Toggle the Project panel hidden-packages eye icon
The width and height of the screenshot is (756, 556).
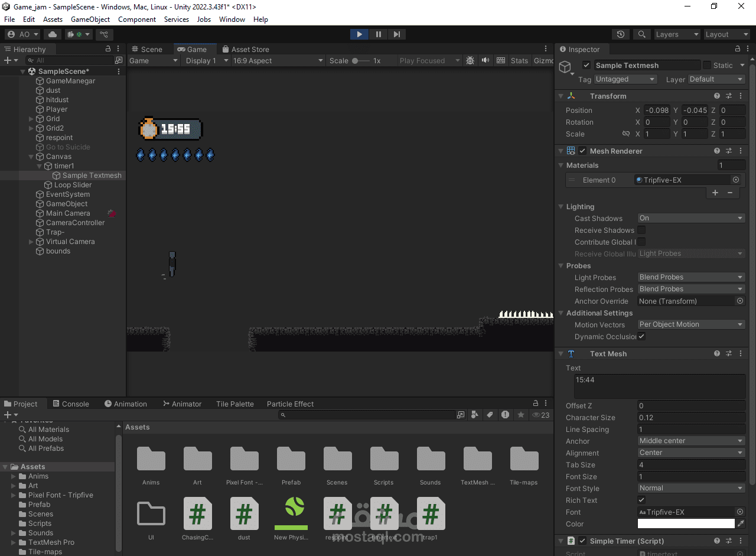click(540, 415)
